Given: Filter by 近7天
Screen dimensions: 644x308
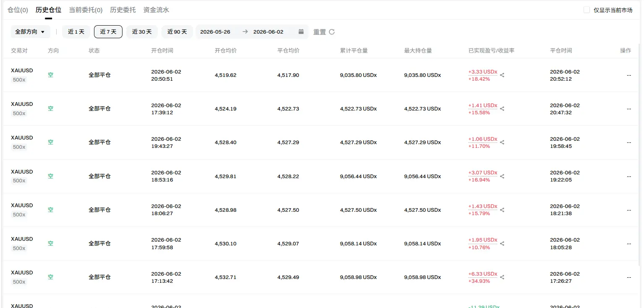Looking at the screenshot, I should pos(108,32).
